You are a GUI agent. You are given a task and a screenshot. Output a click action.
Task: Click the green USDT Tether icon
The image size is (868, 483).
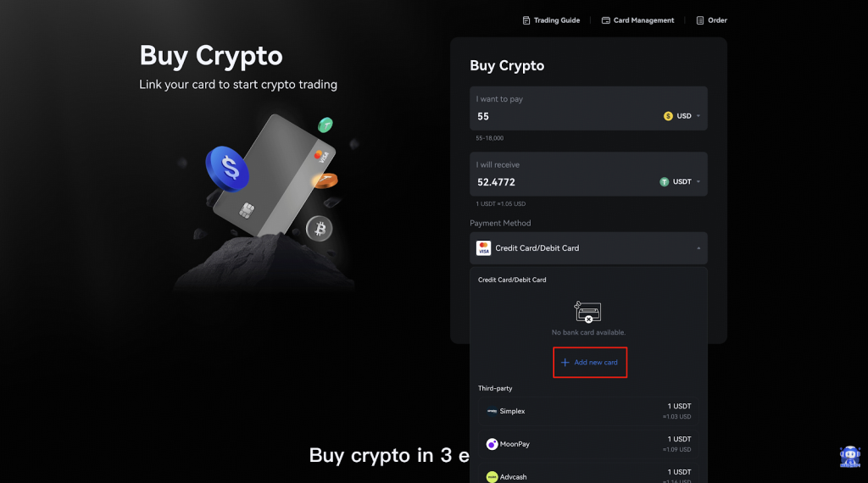(665, 181)
